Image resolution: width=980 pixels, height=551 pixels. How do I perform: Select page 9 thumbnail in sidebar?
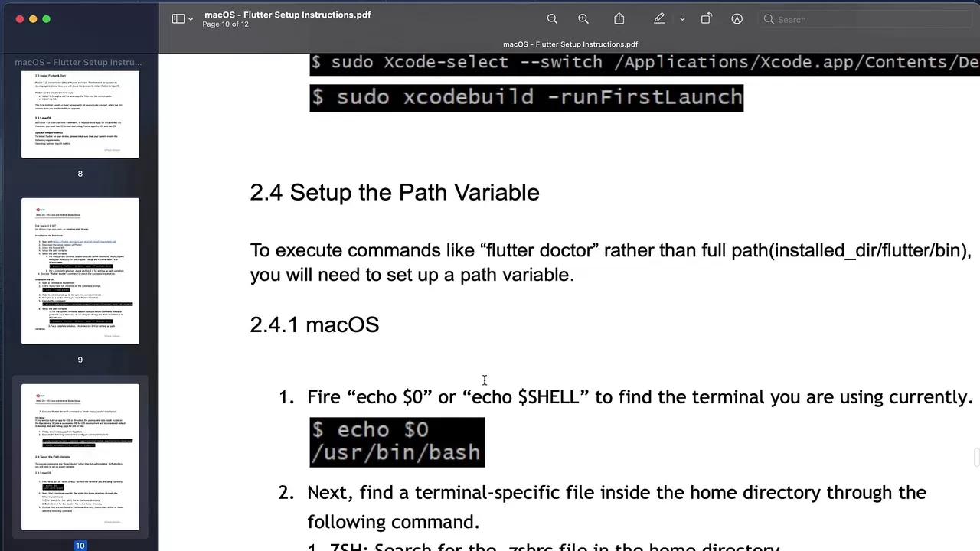(x=80, y=271)
